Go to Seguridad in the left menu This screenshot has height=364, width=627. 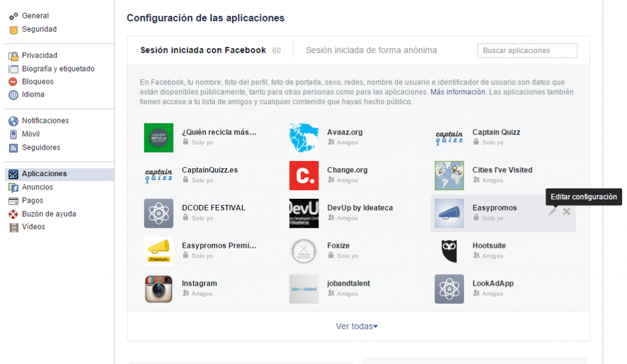pyautogui.click(x=39, y=29)
